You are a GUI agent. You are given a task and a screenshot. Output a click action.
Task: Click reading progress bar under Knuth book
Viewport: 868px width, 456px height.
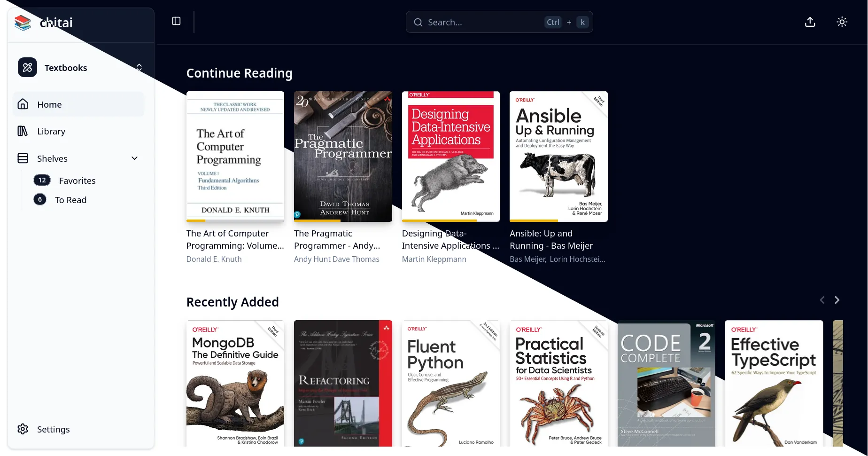click(x=235, y=220)
